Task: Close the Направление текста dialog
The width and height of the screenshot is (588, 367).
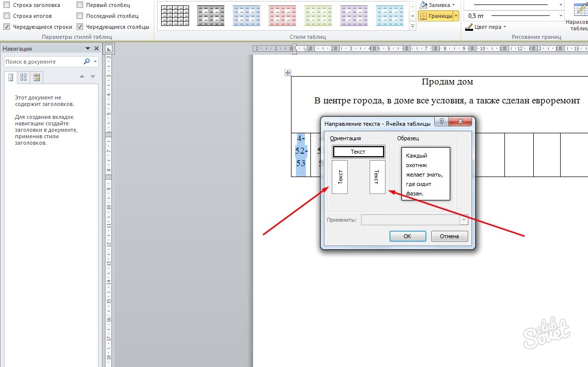Action: click(460, 121)
